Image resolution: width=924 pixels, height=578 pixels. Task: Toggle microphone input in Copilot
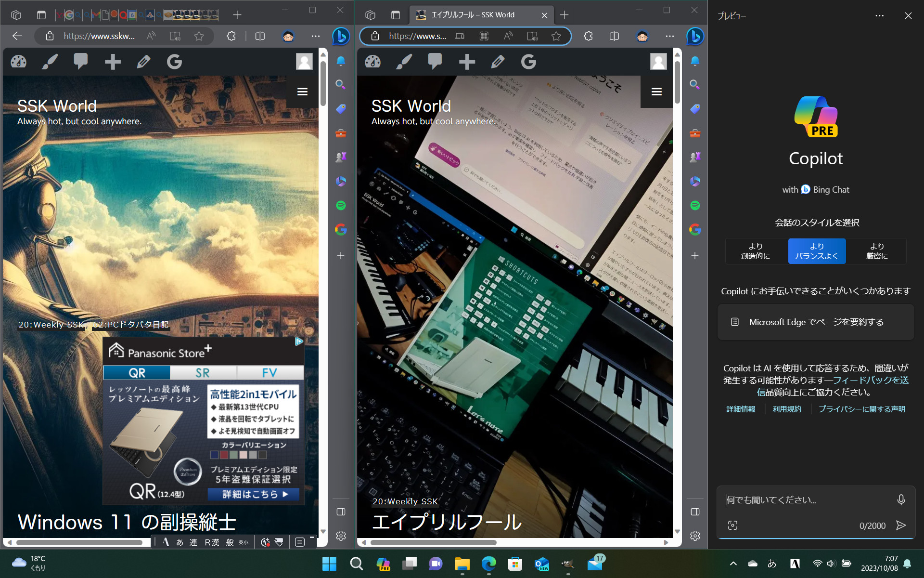coord(901,500)
